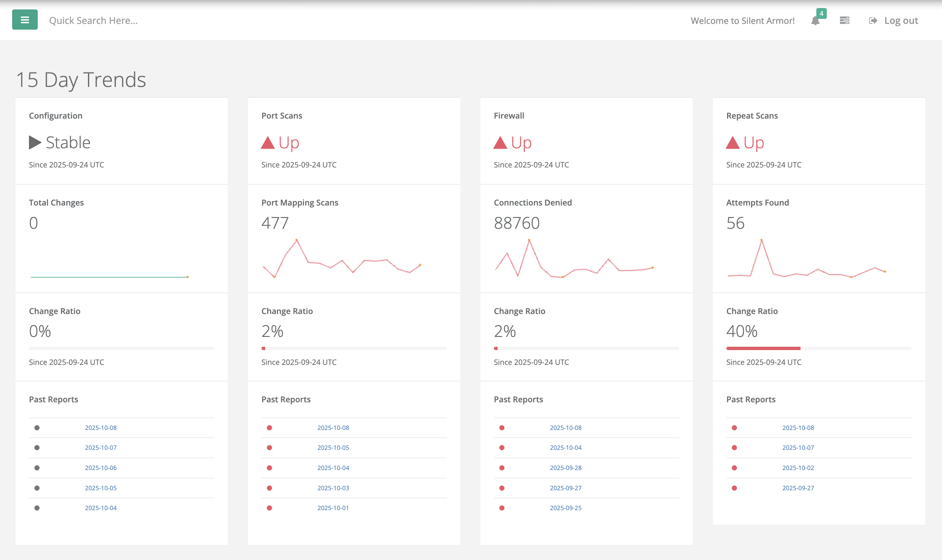Open Port Scans report 2025-10-08
The width and height of the screenshot is (942, 560).
[x=333, y=428]
